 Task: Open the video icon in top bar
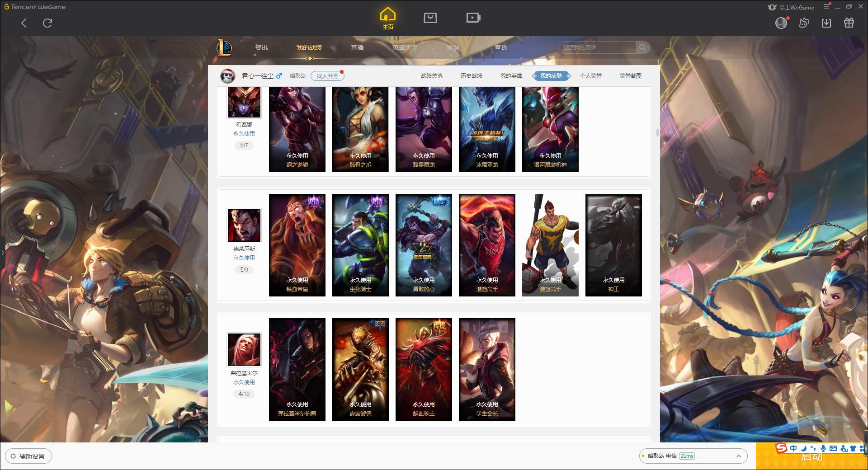coord(473,18)
